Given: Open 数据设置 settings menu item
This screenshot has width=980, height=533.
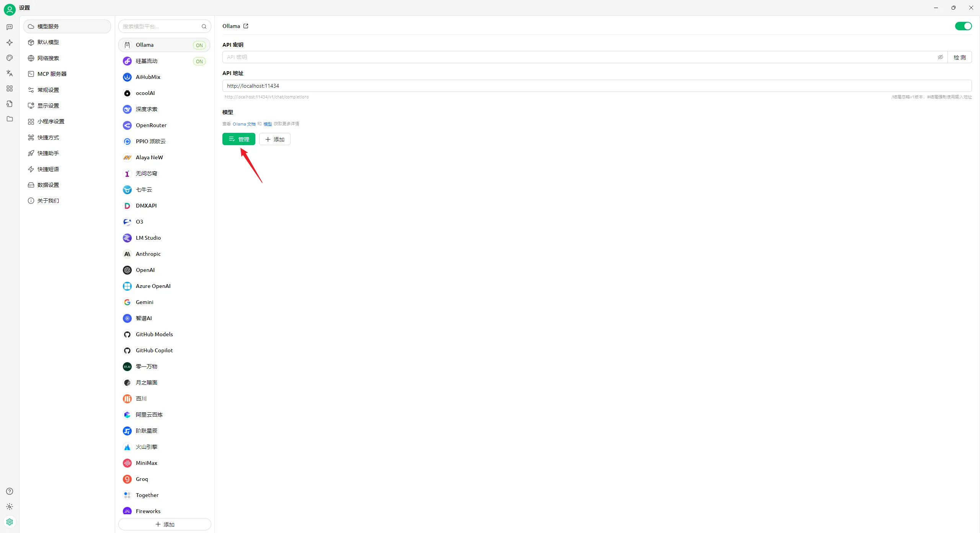Looking at the screenshot, I should pos(48,185).
